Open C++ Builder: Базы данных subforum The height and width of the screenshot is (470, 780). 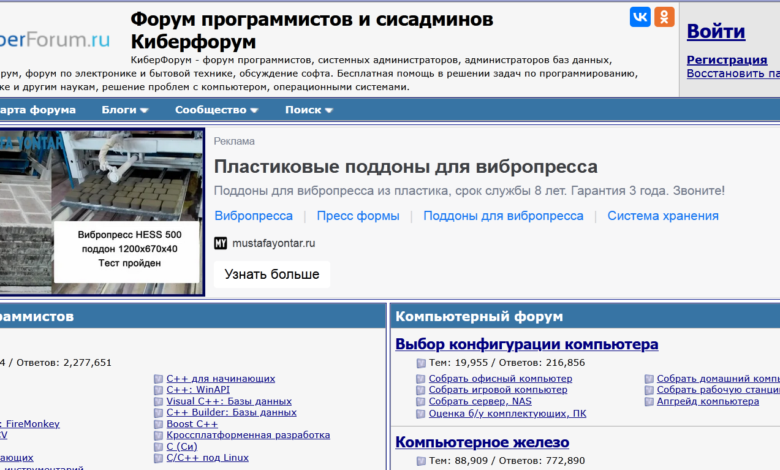(231, 412)
